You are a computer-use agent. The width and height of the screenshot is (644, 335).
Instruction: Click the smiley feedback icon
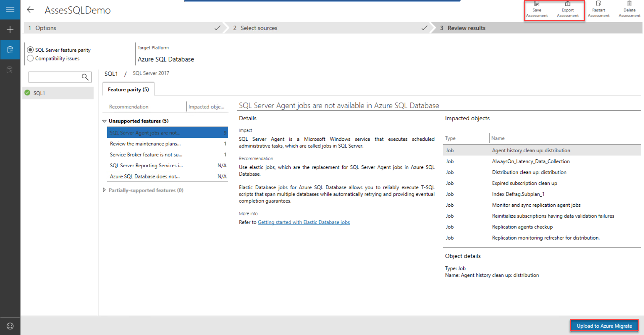point(10,326)
